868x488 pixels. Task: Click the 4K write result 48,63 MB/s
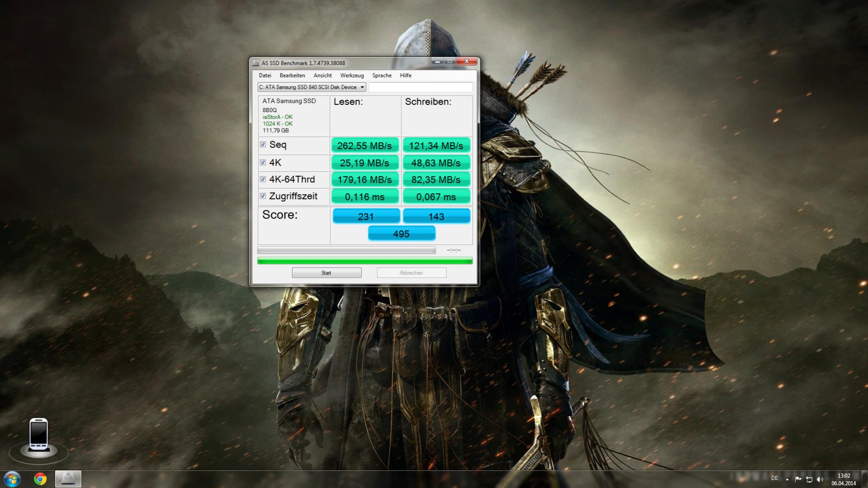[436, 163]
